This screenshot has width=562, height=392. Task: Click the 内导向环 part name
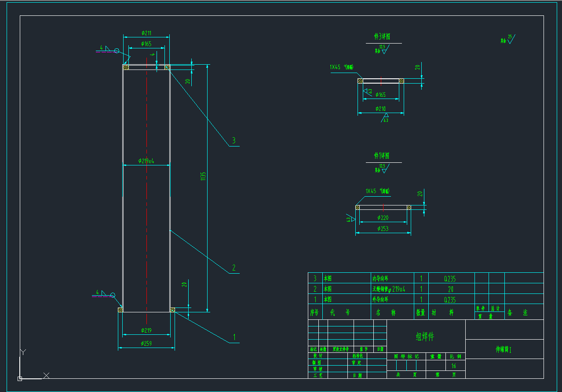(x=380, y=278)
